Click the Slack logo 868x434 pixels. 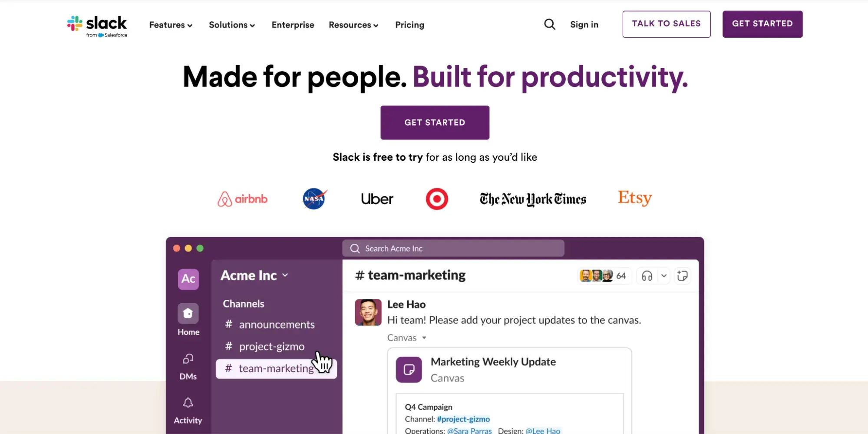click(x=97, y=26)
